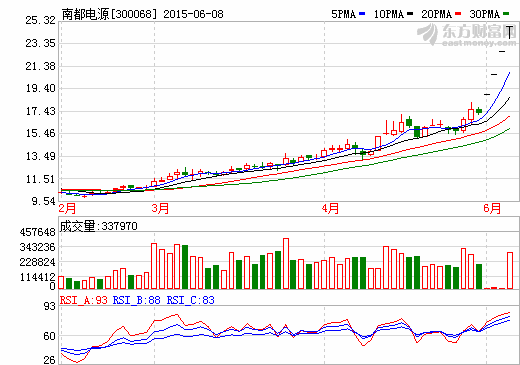Click the 成交量:337970 volume readout
The image size is (520, 365).
pyautogui.click(x=98, y=226)
